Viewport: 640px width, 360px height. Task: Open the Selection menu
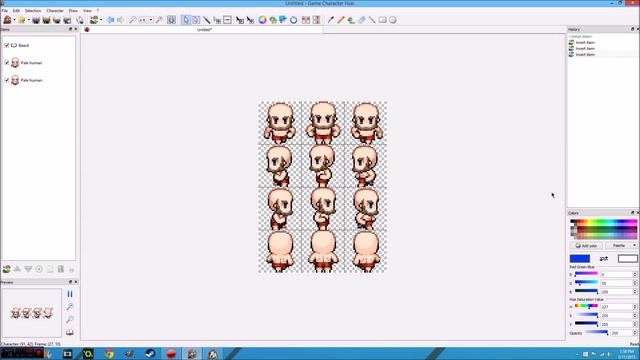point(33,11)
